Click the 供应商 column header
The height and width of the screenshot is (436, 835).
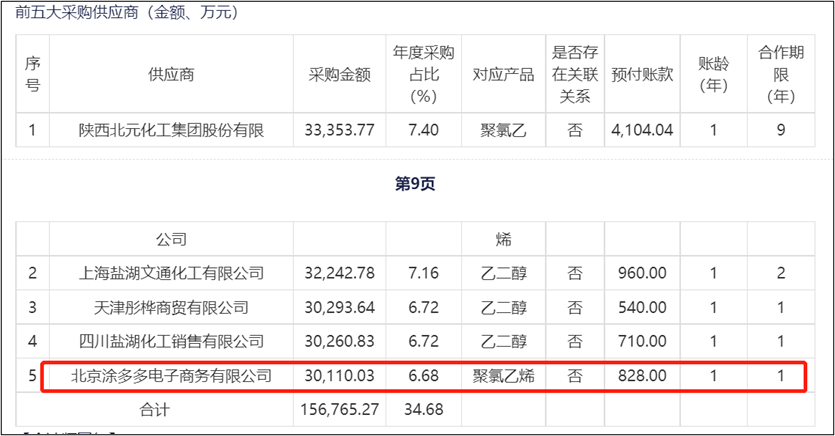[x=171, y=75]
